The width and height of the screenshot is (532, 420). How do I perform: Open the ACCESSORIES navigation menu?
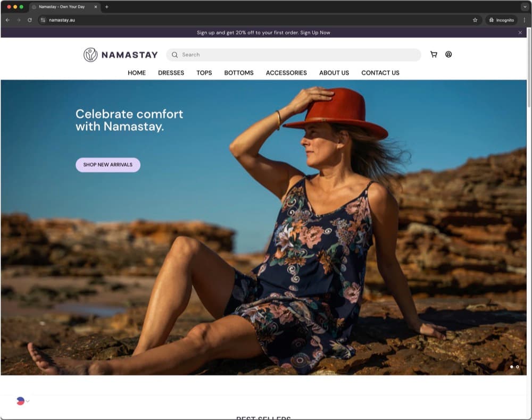point(286,73)
